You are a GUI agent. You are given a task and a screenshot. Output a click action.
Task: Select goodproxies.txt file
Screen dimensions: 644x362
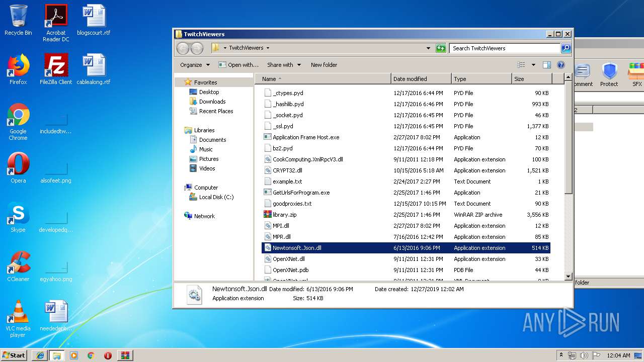(407, 204)
